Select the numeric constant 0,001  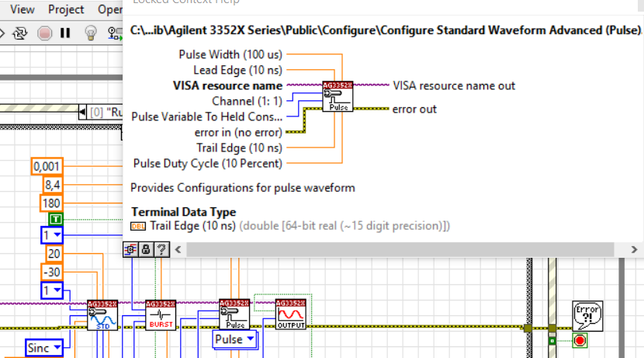pos(47,166)
